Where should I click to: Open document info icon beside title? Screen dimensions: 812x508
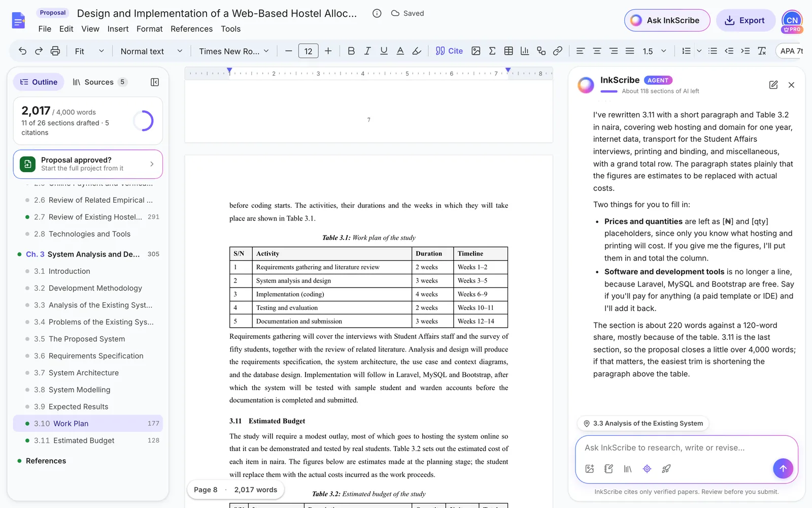[377, 14]
